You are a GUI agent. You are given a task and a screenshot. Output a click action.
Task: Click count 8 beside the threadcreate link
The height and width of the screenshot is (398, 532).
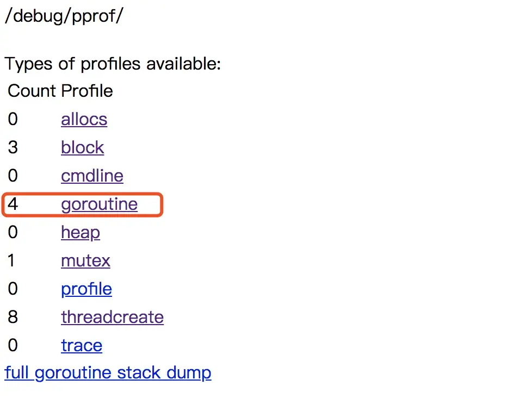13,318
